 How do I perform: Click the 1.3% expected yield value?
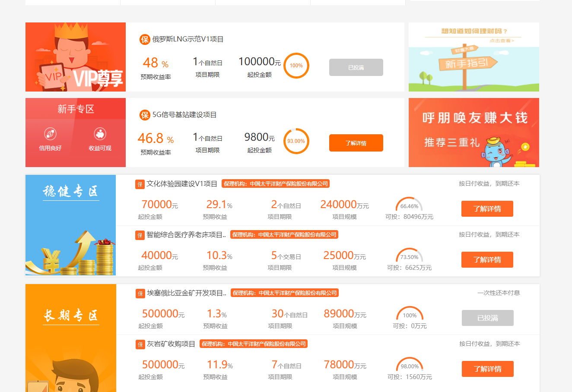pos(217,314)
